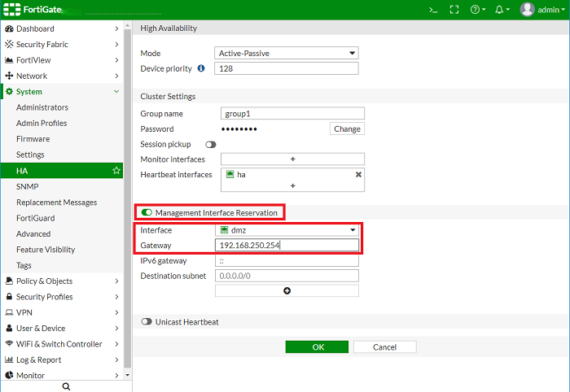Click the fullscreen toggle icon
The width and height of the screenshot is (570, 392).
tap(454, 10)
